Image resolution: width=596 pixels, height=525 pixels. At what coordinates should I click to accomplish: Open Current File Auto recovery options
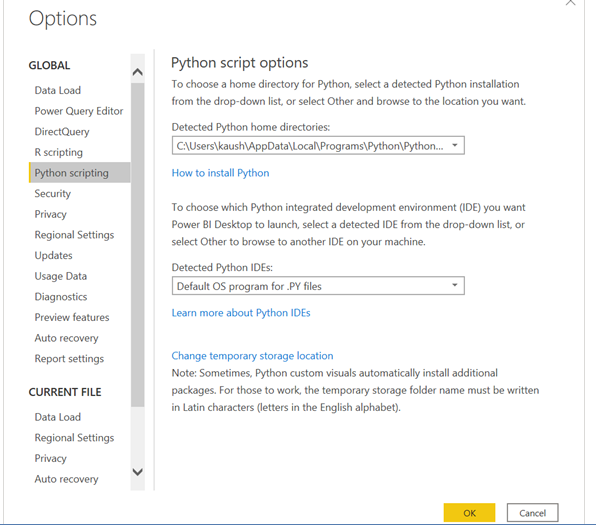[x=67, y=479]
